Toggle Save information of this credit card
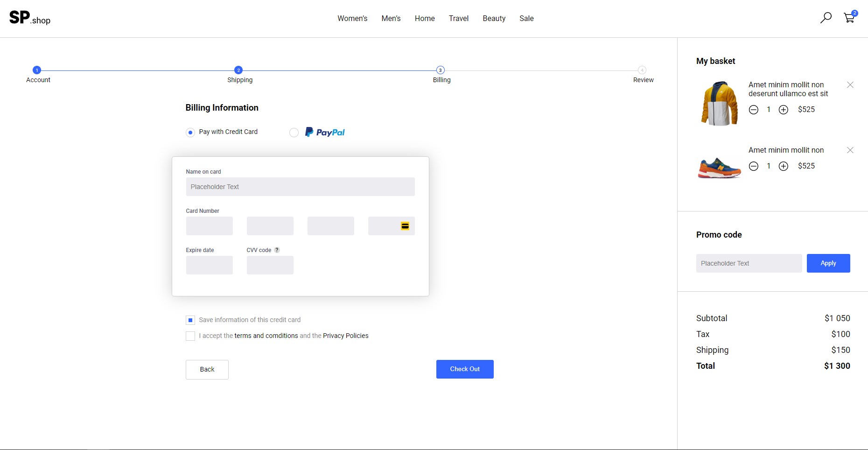The width and height of the screenshot is (868, 450). tap(190, 320)
